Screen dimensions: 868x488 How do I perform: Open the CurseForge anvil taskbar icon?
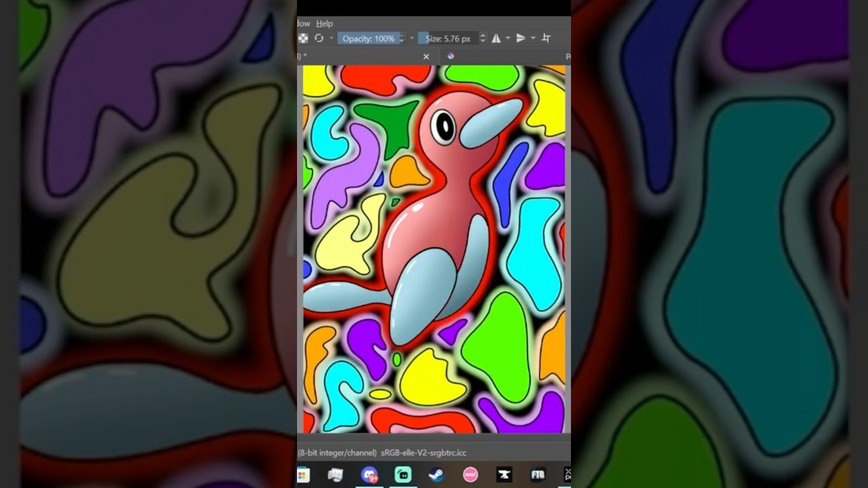tap(504, 475)
